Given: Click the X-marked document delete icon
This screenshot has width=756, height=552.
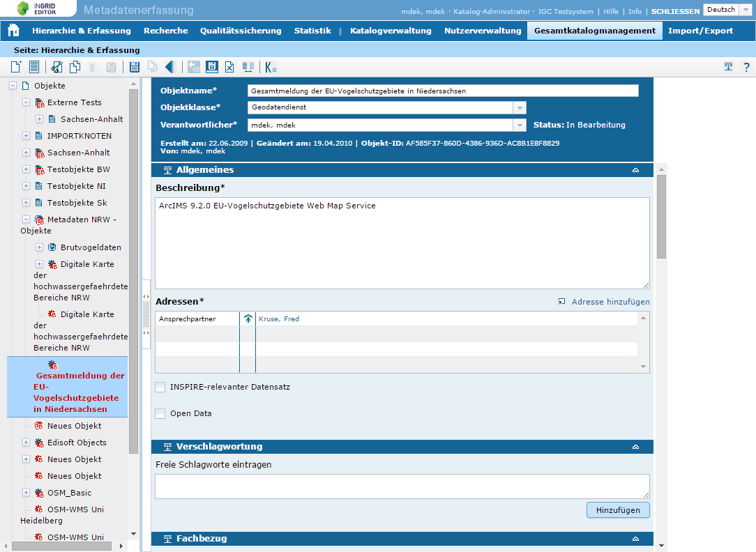Looking at the screenshot, I should tap(229, 67).
